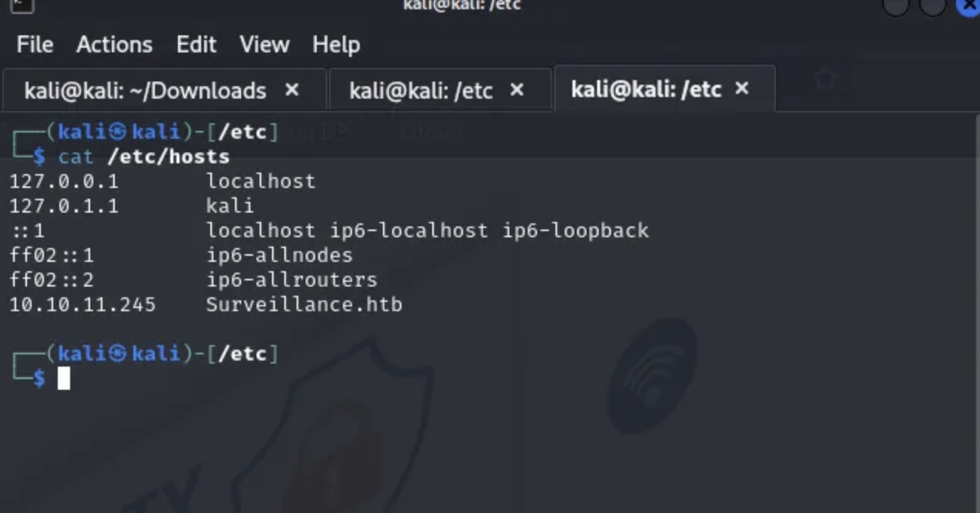Select the Surveillance.htb hostname text
Image resolution: width=980 pixels, height=513 pixels.
[302, 304]
